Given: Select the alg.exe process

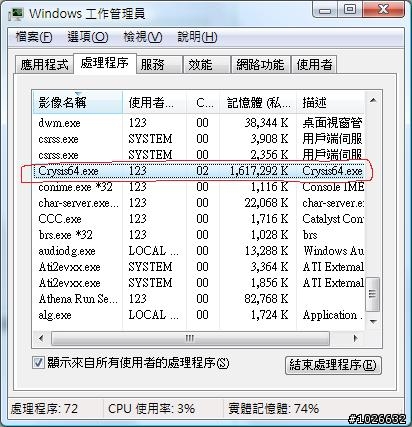Looking at the screenshot, I should point(199,315).
